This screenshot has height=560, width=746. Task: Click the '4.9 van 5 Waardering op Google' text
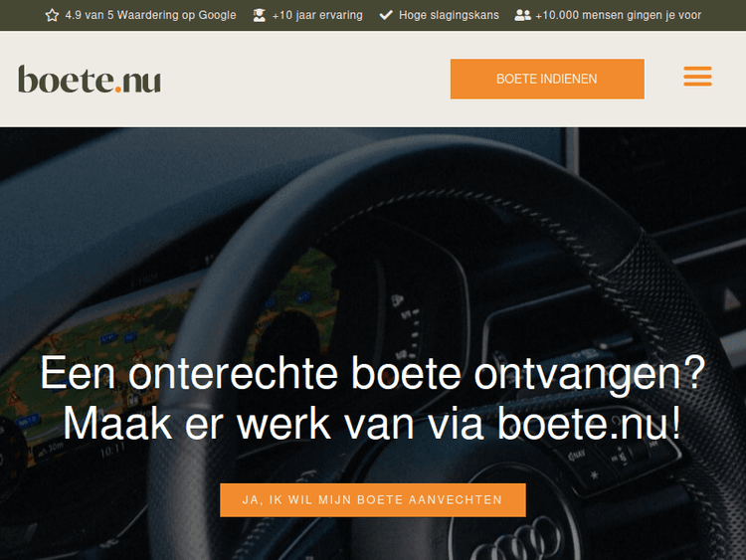pos(150,15)
